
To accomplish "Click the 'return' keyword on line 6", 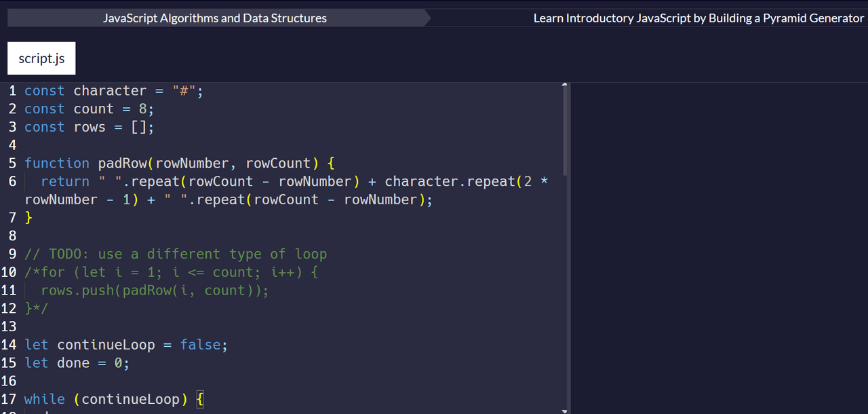I will [x=65, y=182].
